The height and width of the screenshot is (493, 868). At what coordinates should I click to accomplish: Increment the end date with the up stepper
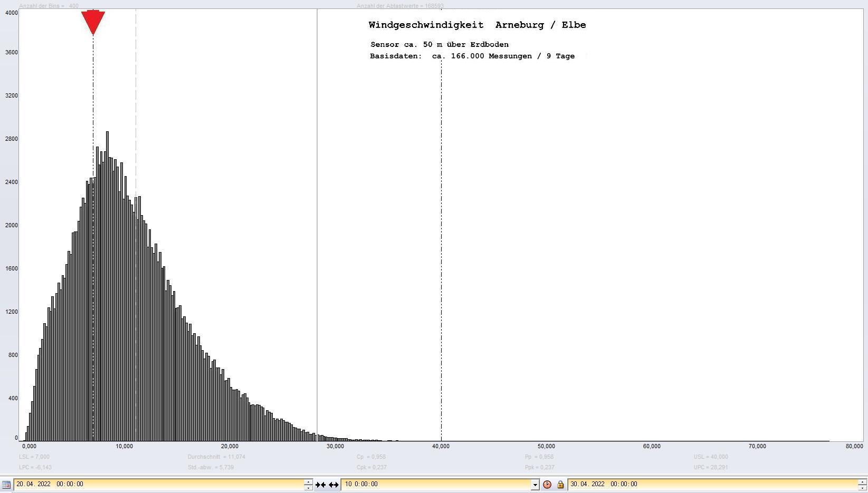(862, 481)
